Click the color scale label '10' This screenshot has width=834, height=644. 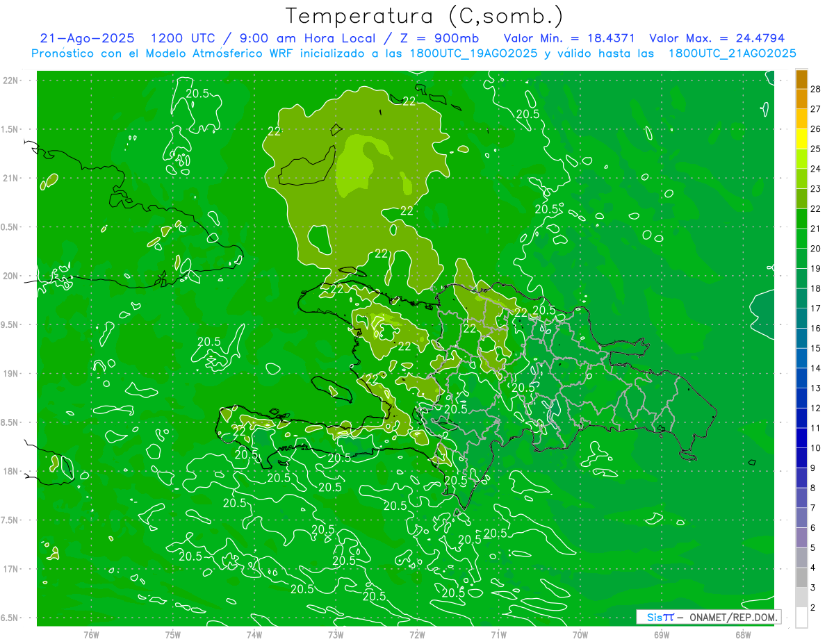coord(815,448)
